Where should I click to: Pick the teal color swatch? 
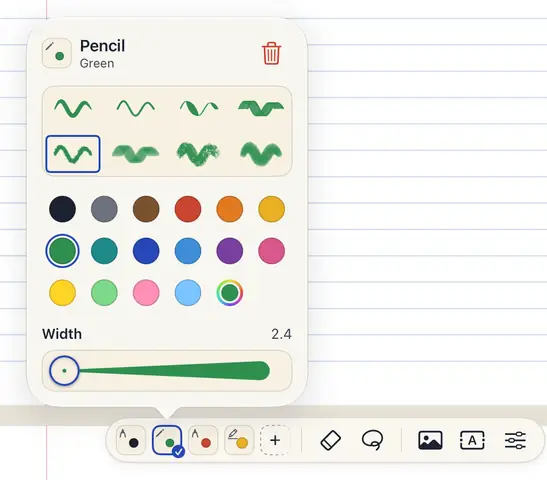point(104,251)
